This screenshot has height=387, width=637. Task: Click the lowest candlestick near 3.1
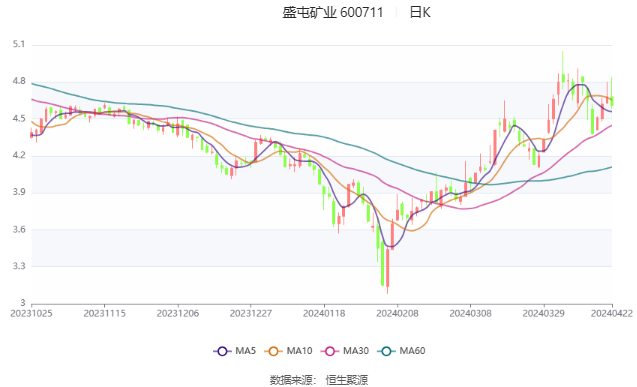pyautogui.click(x=388, y=270)
